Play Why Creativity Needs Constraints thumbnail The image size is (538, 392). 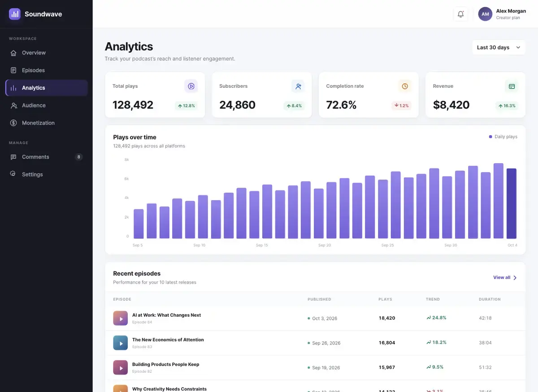[x=121, y=388]
